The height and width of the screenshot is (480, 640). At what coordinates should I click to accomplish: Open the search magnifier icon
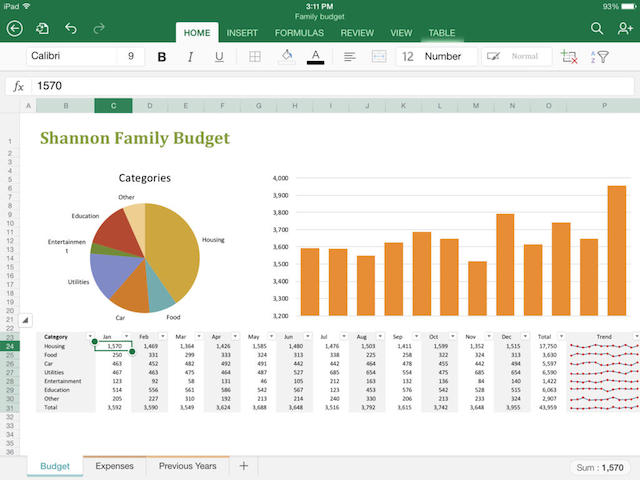(x=597, y=29)
